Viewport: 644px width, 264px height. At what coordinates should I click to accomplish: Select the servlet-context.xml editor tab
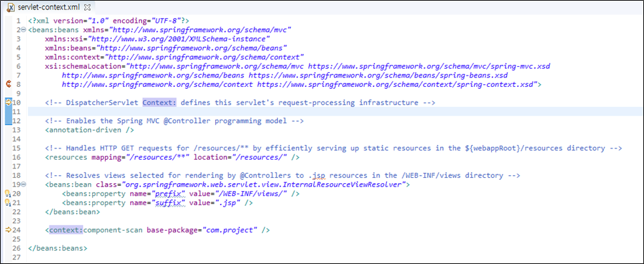pos(50,7)
